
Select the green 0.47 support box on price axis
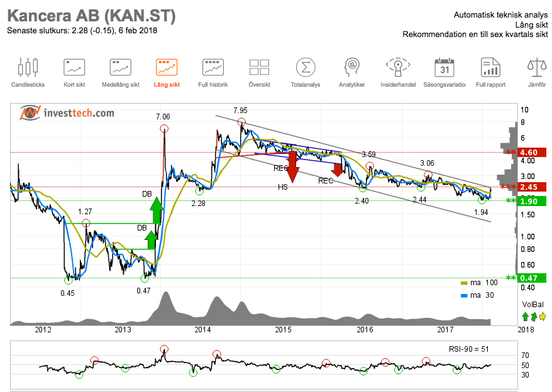(x=532, y=278)
